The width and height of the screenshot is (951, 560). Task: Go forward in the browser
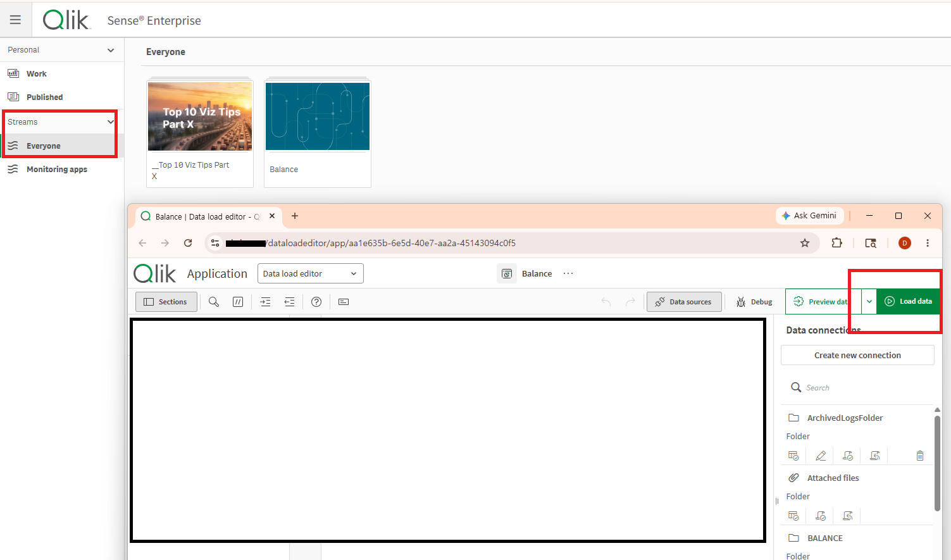click(x=165, y=243)
